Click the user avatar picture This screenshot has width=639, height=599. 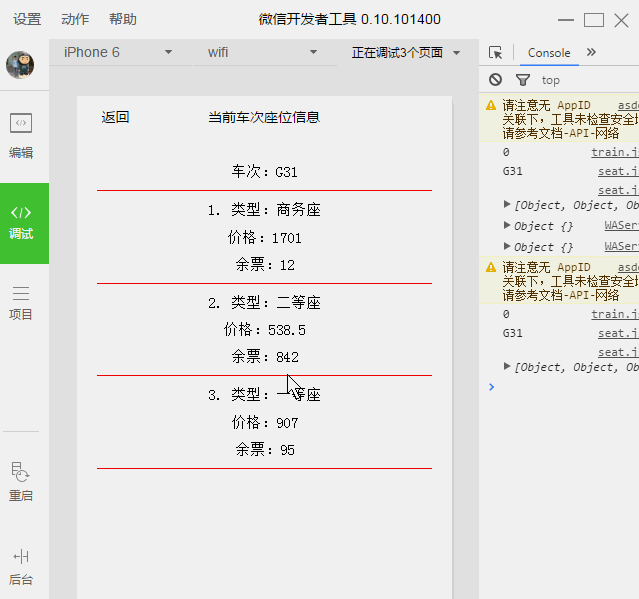pyautogui.click(x=20, y=65)
